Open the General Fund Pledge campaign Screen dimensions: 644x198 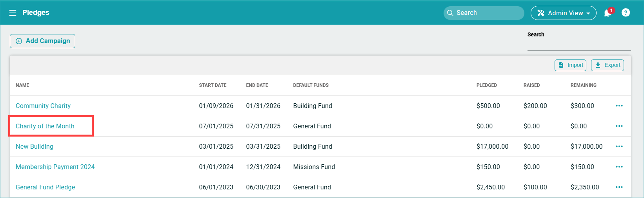pos(45,187)
